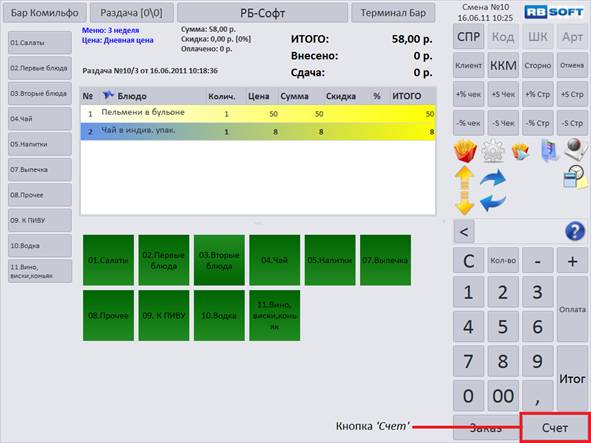Click the plus key on keypad
This screenshot has height=443, width=591.
(x=572, y=261)
